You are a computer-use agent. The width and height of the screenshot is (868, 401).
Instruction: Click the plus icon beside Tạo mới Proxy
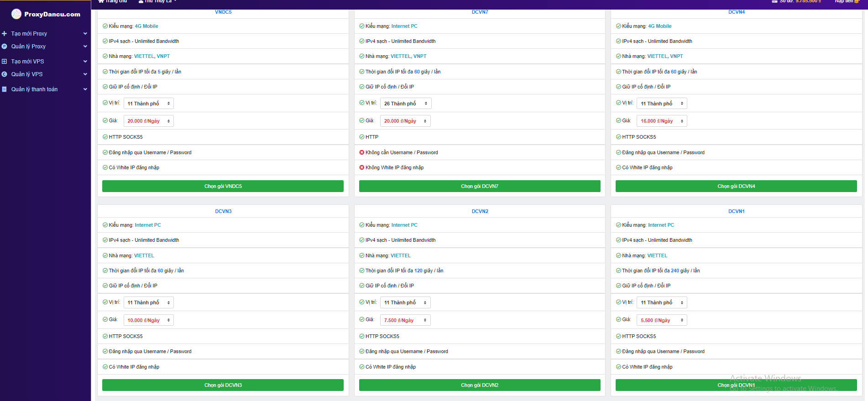4,34
